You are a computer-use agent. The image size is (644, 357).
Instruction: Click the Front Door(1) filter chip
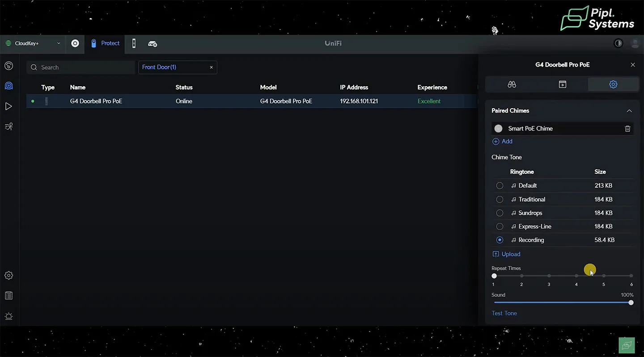pyautogui.click(x=178, y=67)
